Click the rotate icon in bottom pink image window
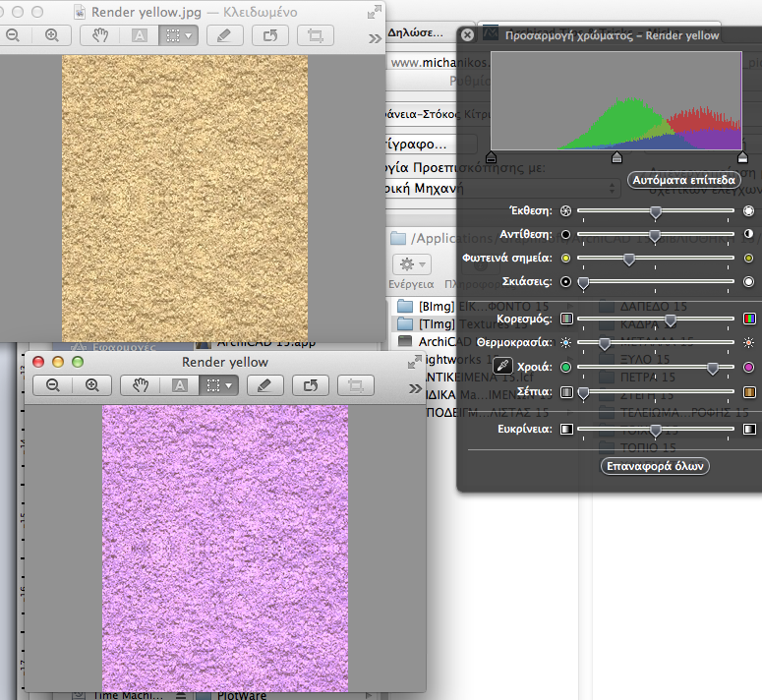This screenshot has width=762, height=700. click(x=311, y=385)
